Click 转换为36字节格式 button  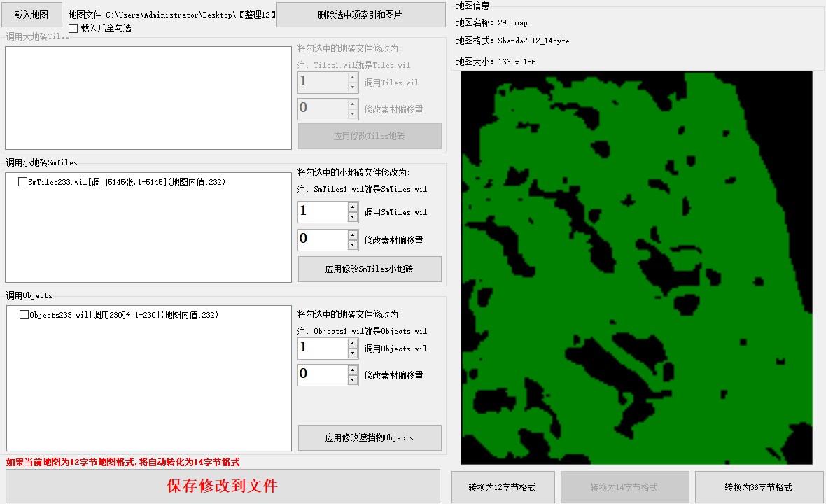pos(758,487)
